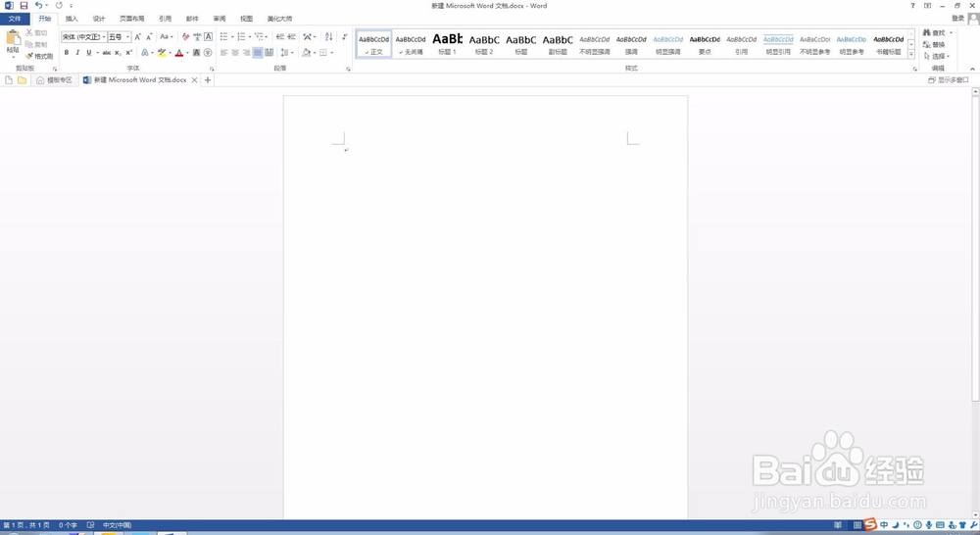The image size is (980, 535).
Task: Toggle bold formatting
Action: point(67,53)
